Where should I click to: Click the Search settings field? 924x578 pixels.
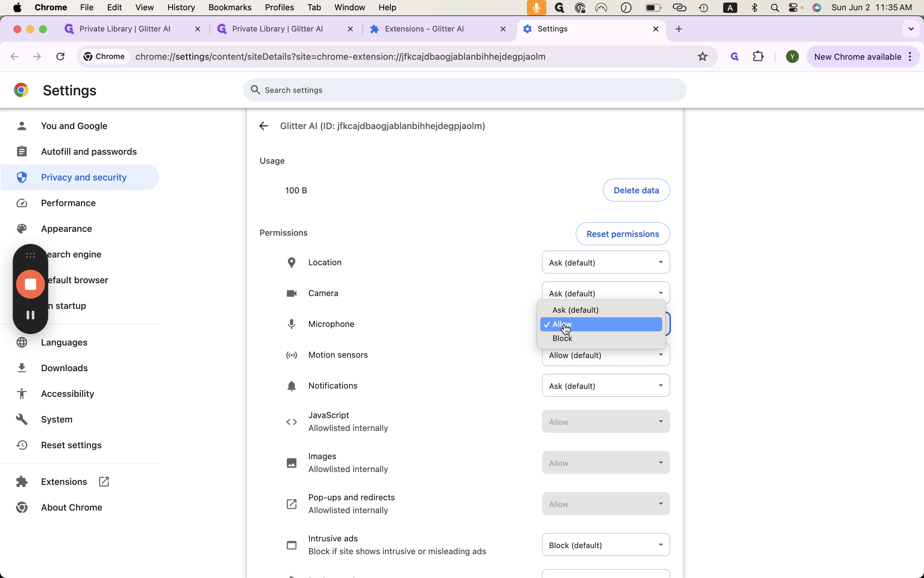pyautogui.click(x=465, y=90)
